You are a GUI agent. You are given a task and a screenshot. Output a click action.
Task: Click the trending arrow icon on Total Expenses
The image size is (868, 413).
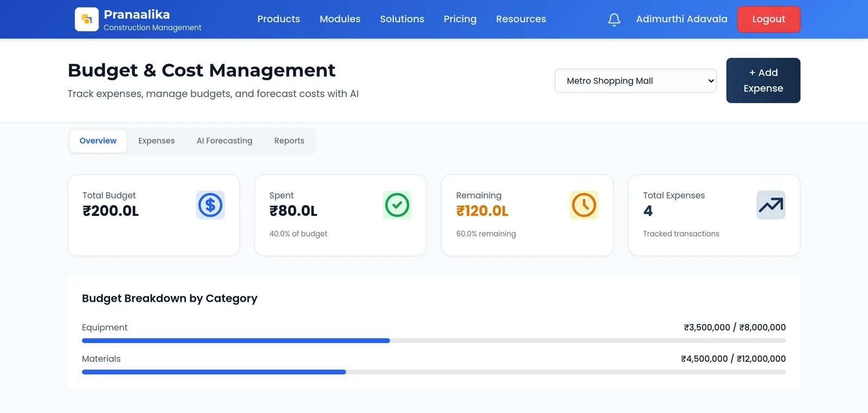[x=771, y=205]
